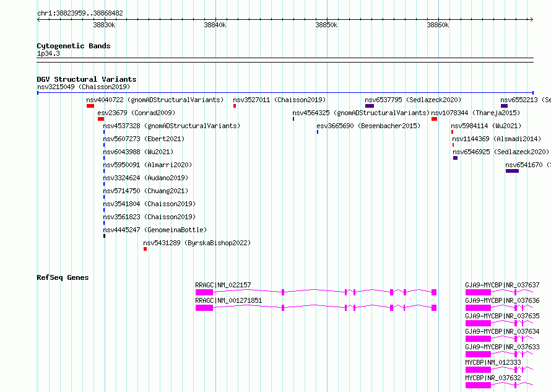The height and width of the screenshot is (392, 551).
Task: Select variant nsv3324624 (Audano2019)
Action: pos(145,178)
